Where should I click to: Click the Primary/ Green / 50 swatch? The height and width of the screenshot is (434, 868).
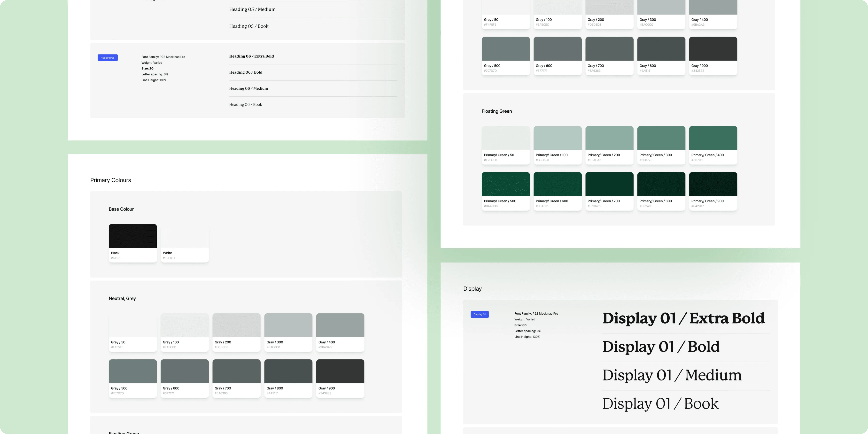pos(505,138)
